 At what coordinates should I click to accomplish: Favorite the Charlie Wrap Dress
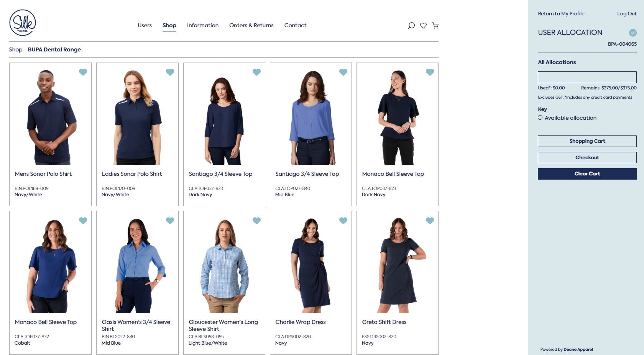click(343, 221)
